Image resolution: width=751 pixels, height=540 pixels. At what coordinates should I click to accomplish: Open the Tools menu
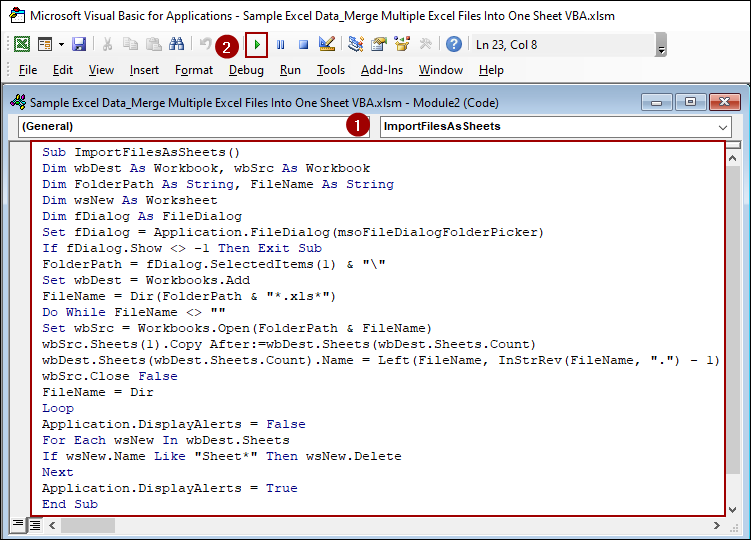click(331, 70)
